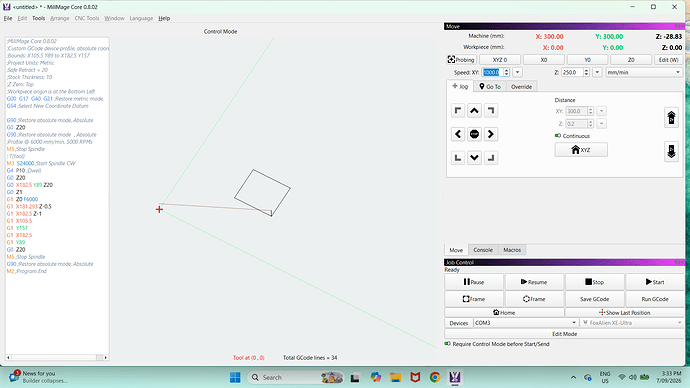Image resolution: width=690 pixels, height=388 pixels.
Task: Switch to the Macros tab
Action: pyautogui.click(x=512, y=250)
